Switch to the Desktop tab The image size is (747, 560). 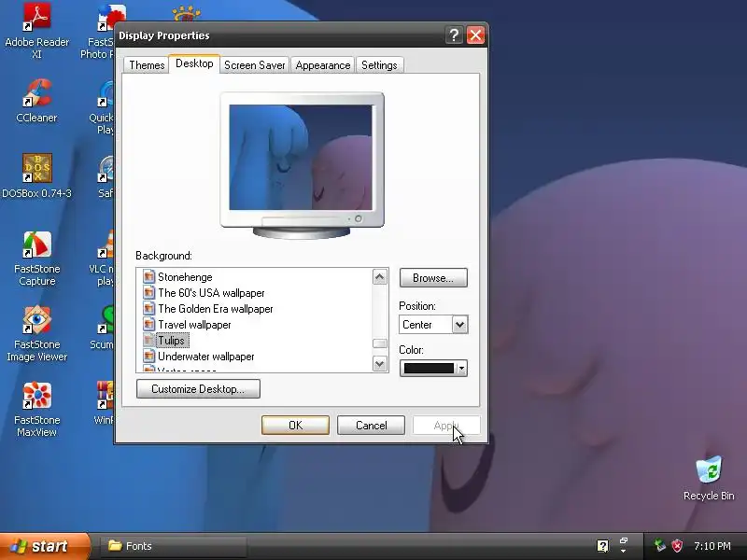(194, 63)
